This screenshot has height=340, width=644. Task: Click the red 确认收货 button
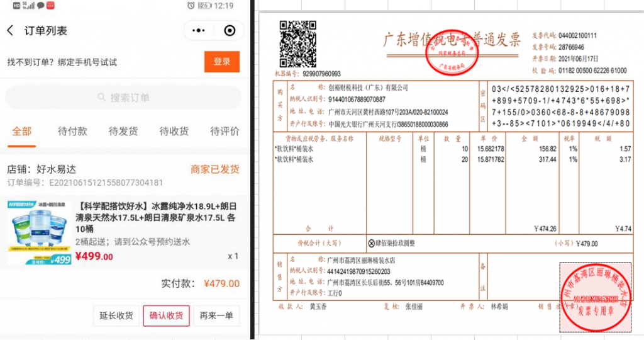[166, 315]
